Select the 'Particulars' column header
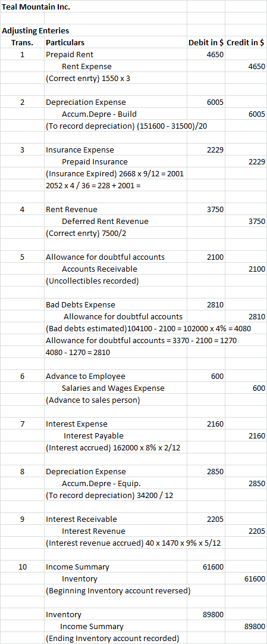 point(65,43)
